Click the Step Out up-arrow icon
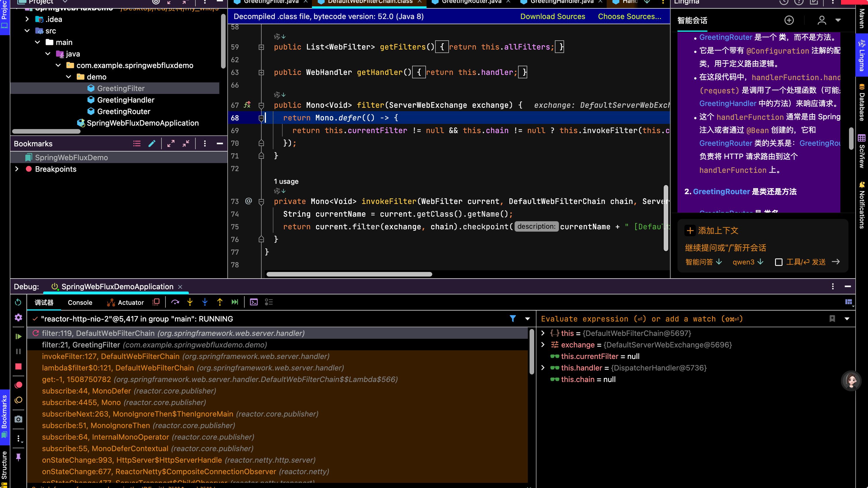Image resolution: width=868 pixels, height=488 pixels. [x=220, y=302]
